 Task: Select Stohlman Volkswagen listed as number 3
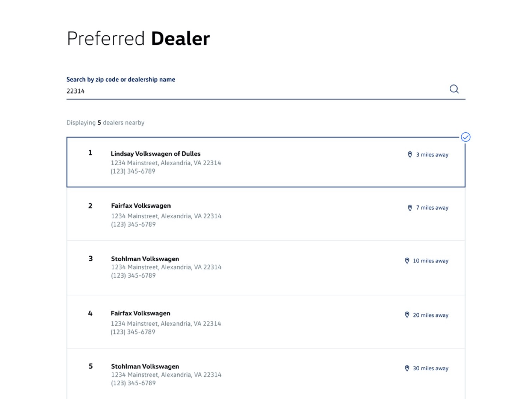145,259
